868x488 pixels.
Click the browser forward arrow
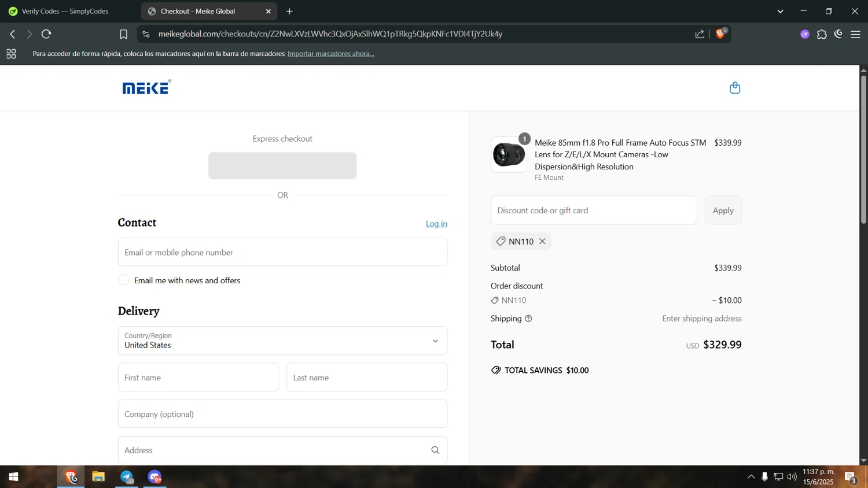click(29, 34)
